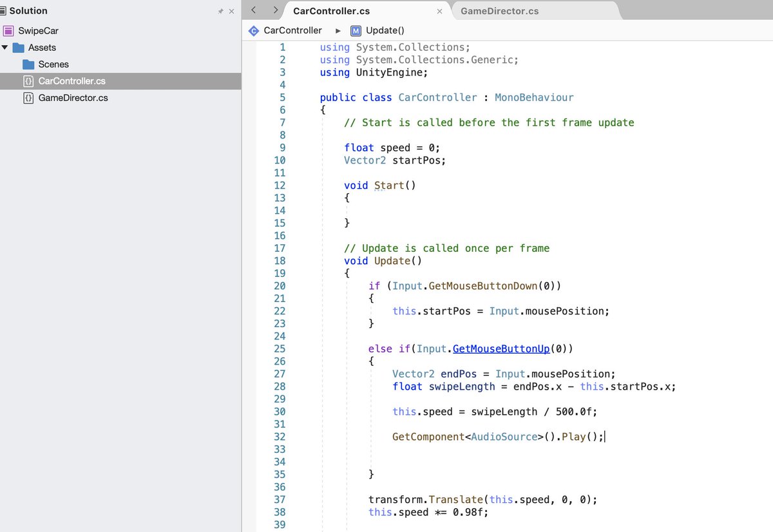The image size is (773, 532).
Task: Select the GameDirector.cs file icon in tree
Action: click(x=28, y=98)
